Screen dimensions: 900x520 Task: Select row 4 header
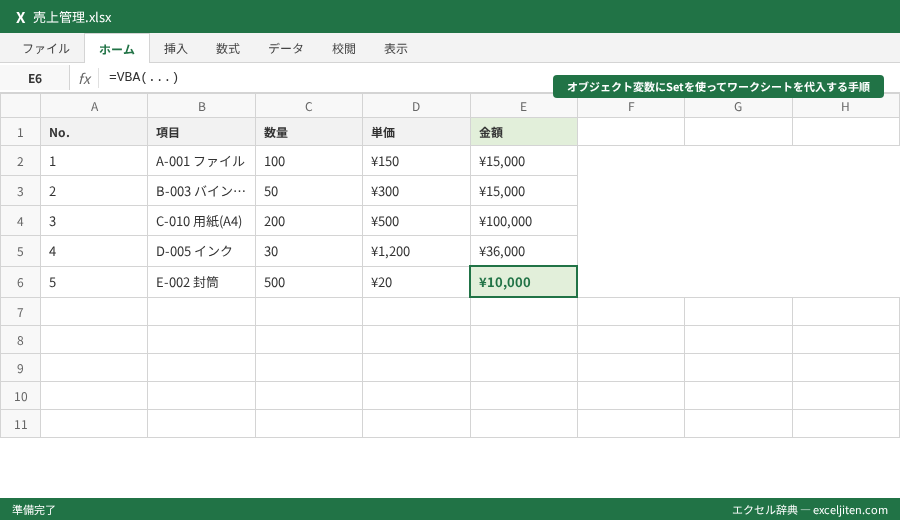tap(20, 220)
